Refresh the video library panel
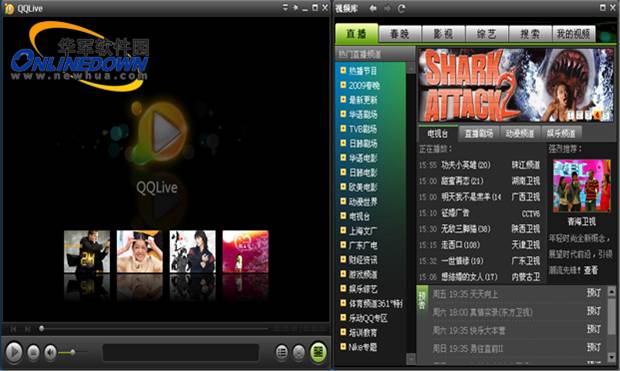The width and height of the screenshot is (620, 371). click(401, 8)
